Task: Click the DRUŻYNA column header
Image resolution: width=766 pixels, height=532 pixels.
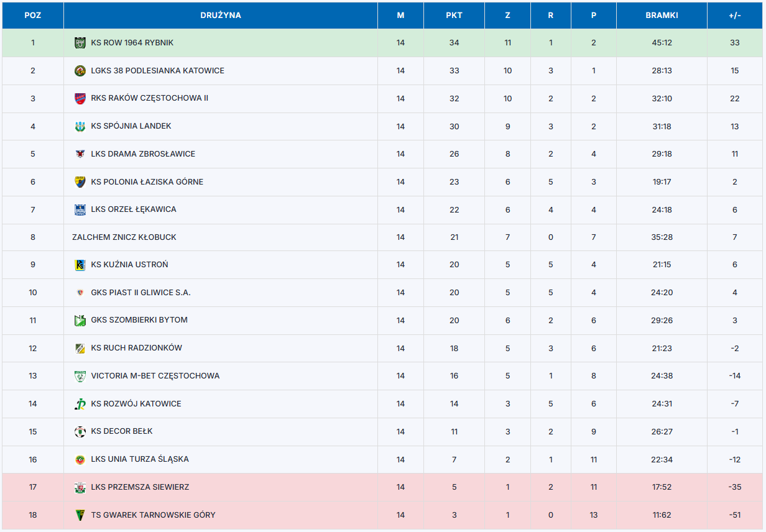Action: (221, 16)
